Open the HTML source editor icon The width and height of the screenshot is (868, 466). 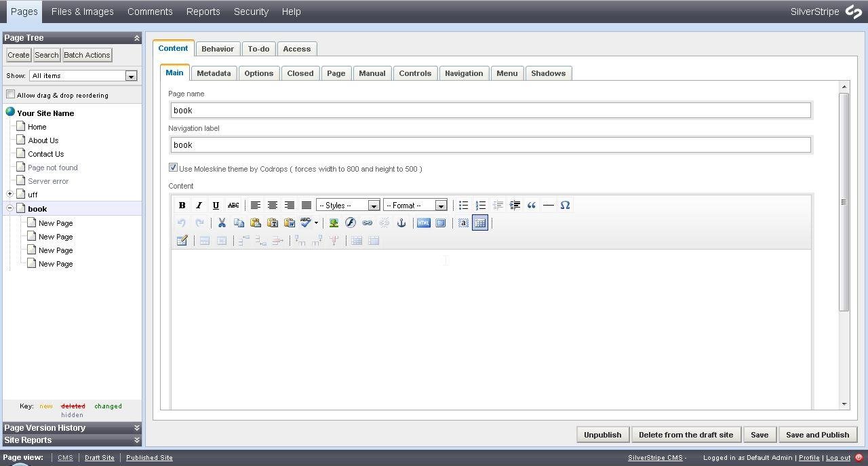423,222
